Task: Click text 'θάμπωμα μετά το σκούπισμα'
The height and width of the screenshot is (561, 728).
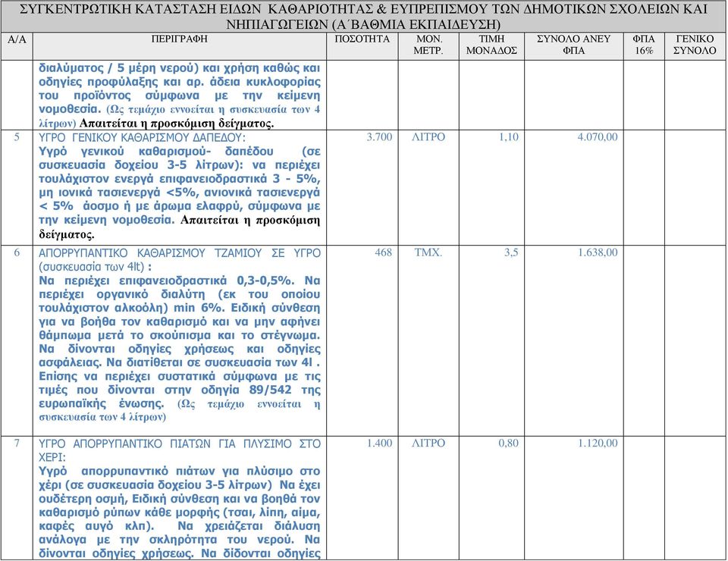Action: (125, 336)
